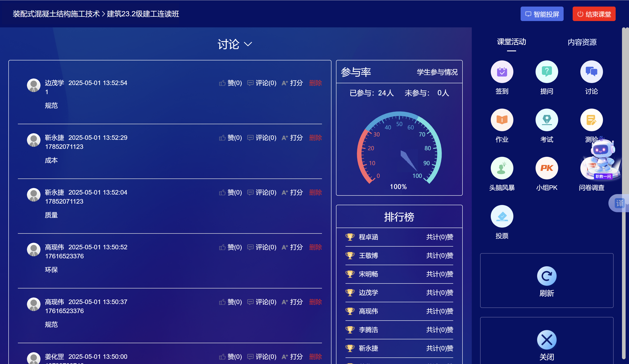Click the 环保 post text
Viewport: 629px width, 364px height.
point(51,270)
